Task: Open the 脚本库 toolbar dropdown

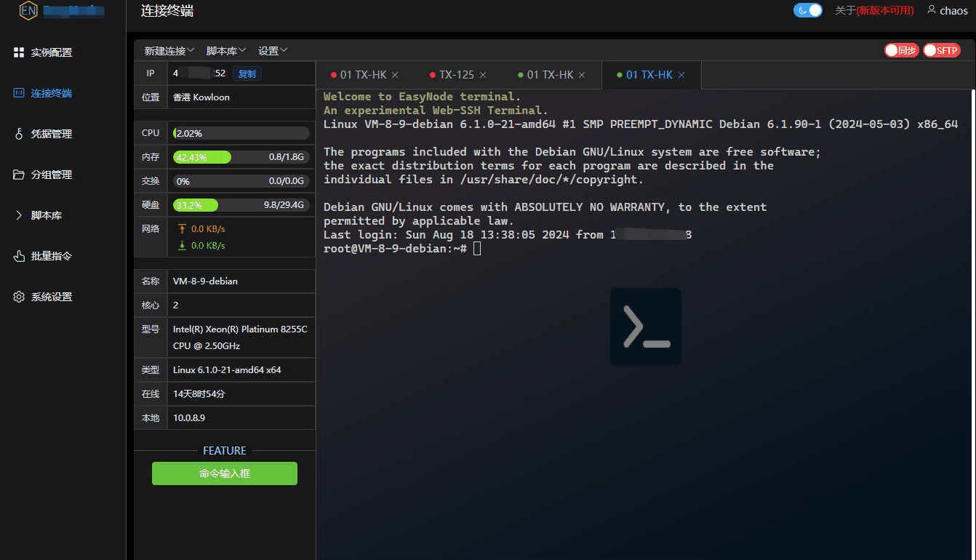Action: pyautogui.click(x=226, y=51)
